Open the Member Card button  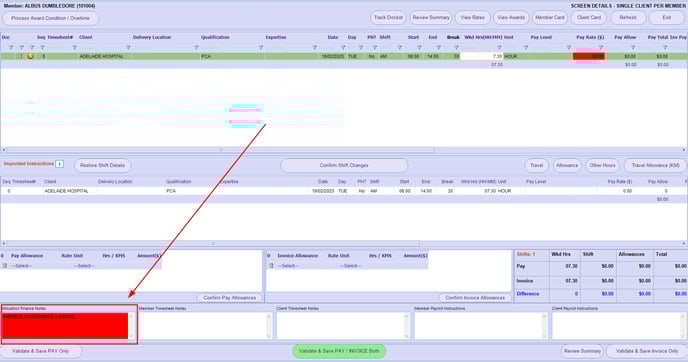click(x=550, y=18)
